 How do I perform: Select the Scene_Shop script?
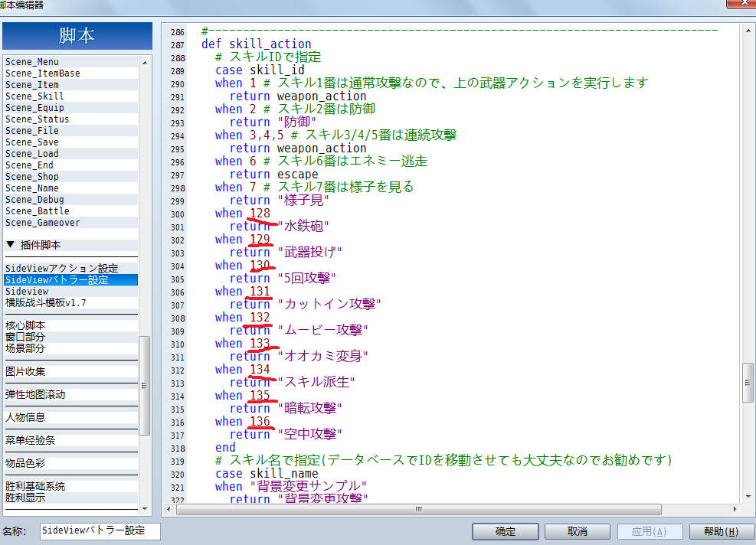[x=71, y=177]
